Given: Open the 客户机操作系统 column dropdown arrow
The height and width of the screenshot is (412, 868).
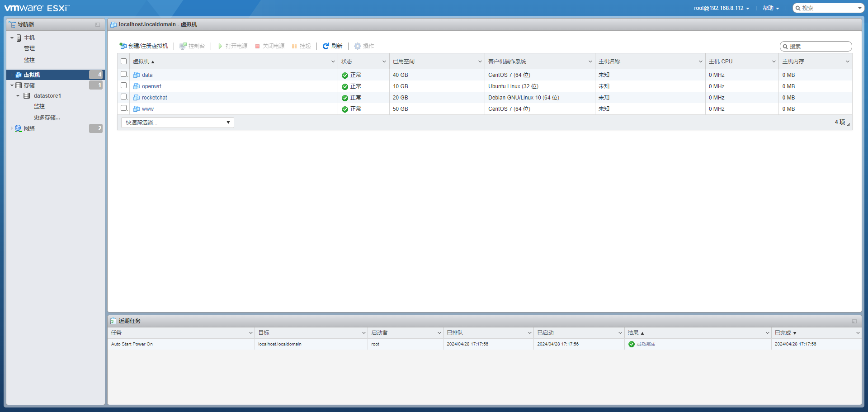Looking at the screenshot, I should 590,62.
